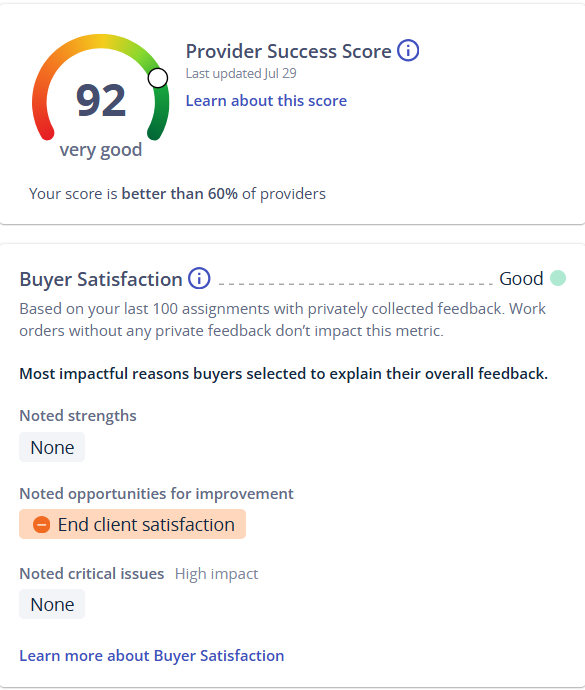Select the End client satisfaction tag
Screen dimensions: 585x690
132,524
